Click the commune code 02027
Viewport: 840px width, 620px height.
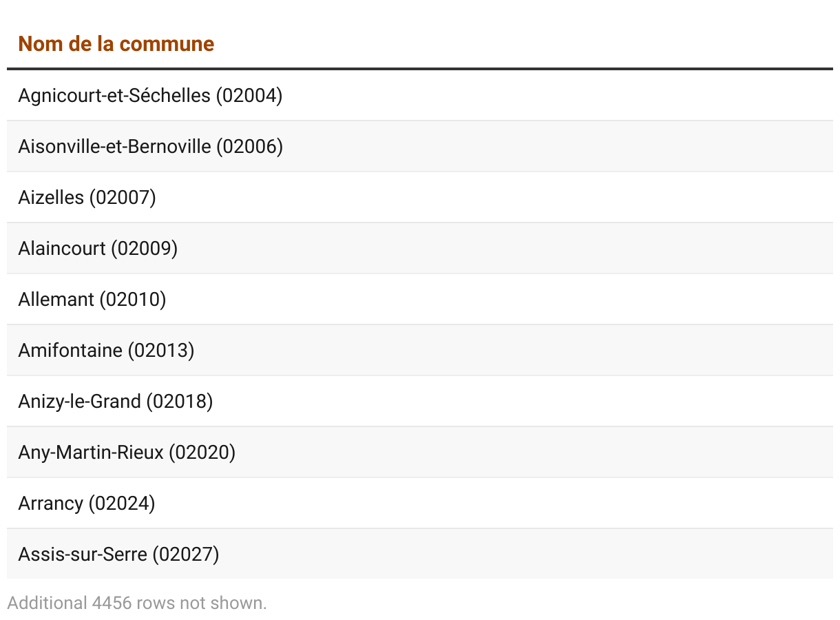coord(186,554)
